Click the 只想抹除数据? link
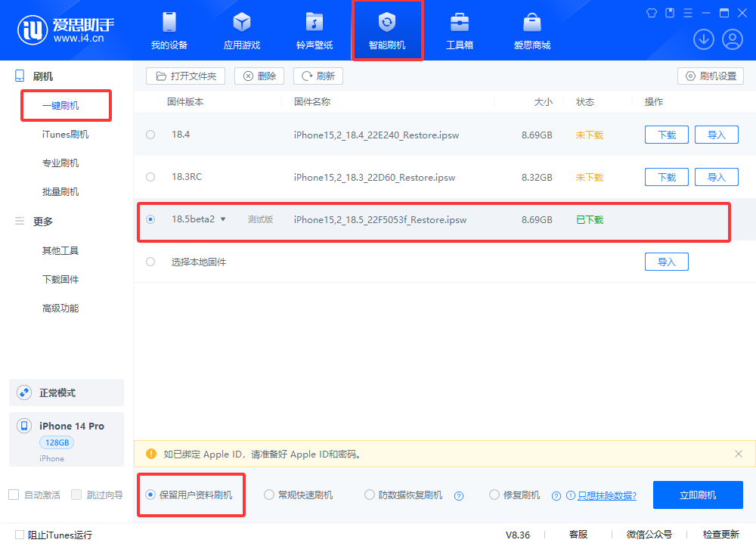The width and height of the screenshot is (756, 546). (607, 496)
